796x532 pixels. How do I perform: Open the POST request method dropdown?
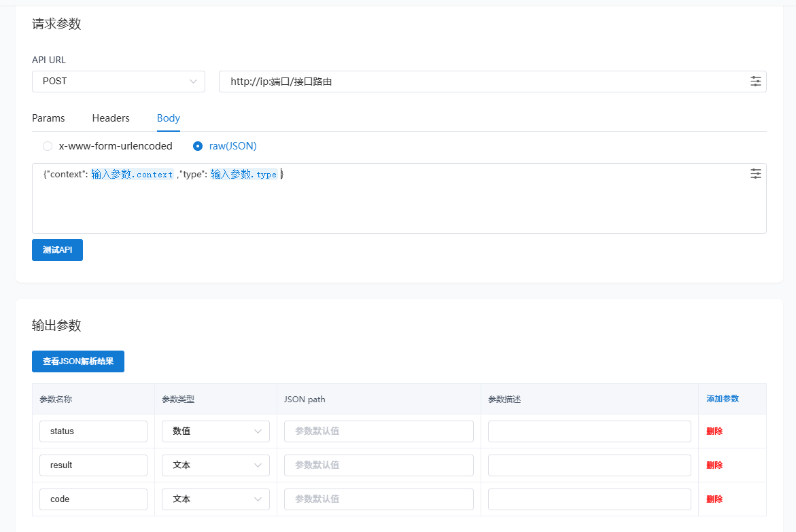tap(118, 82)
